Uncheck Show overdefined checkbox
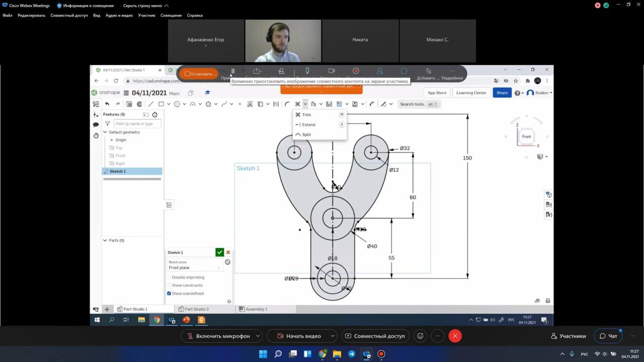Image resolution: width=644 pixels, height=362 pixels. point(169,294)
